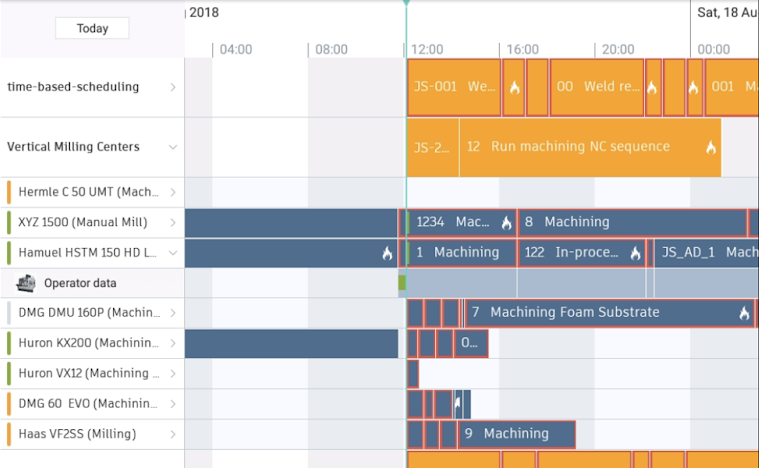759x468 pixels.
Task: Expand the time-based-scheduling row
Action: (x=172, y=87)
